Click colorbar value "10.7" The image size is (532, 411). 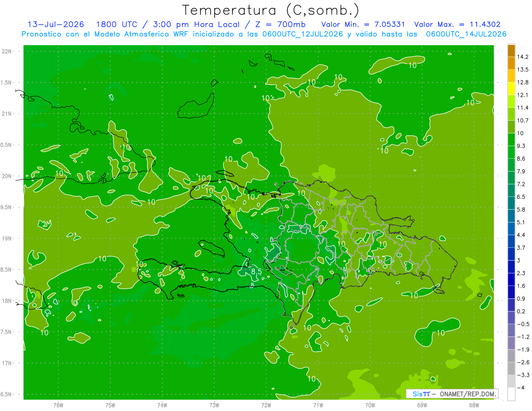523,121
